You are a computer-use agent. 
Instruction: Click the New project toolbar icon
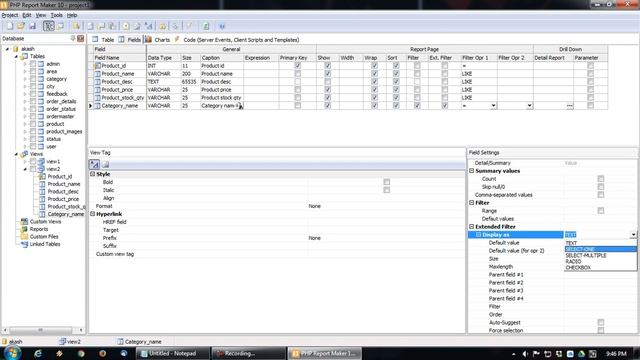tap(10, 26)
